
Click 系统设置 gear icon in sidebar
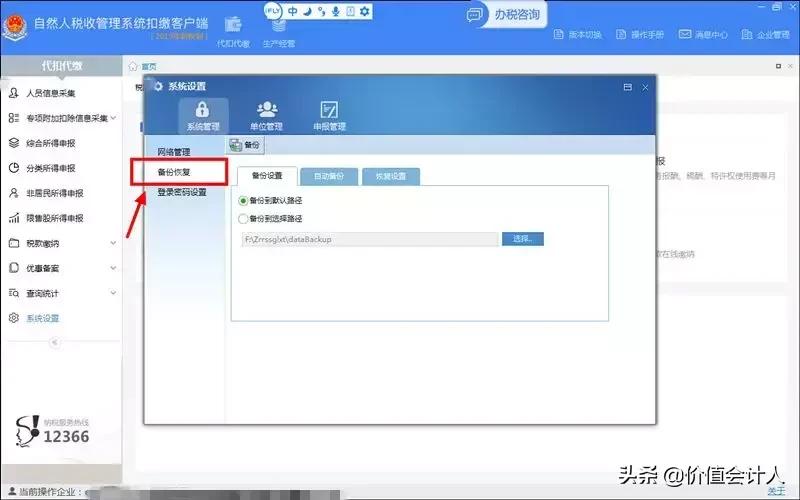[14, 318]
